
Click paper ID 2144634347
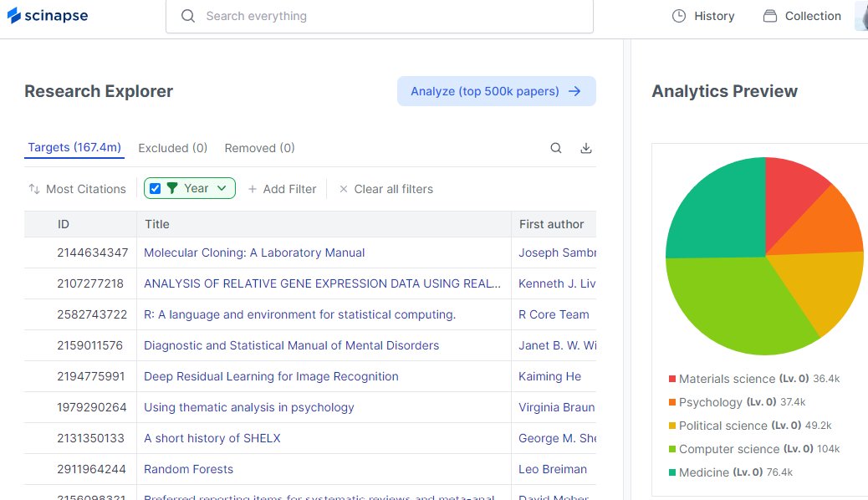pyautogui.click(x=93, y=253)
